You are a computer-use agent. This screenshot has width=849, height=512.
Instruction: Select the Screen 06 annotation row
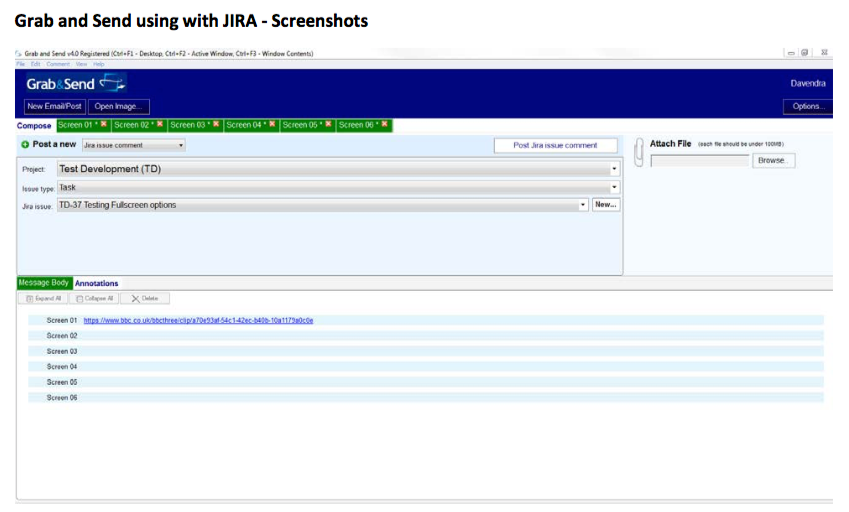point(426,397)
